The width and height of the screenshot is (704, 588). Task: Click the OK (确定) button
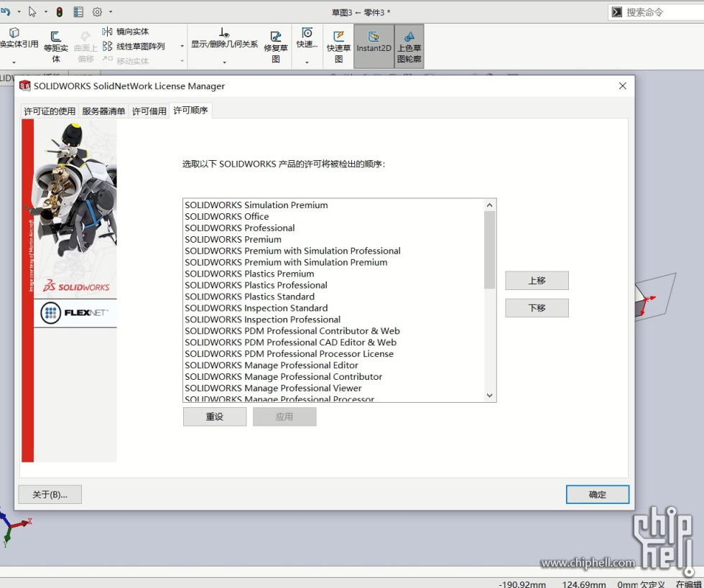pyautogui.click(x=597, y=494)
